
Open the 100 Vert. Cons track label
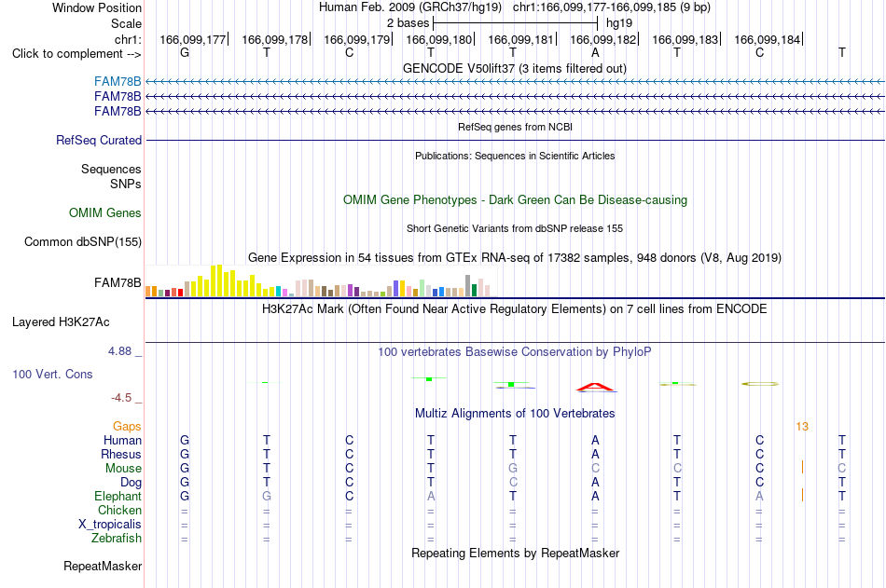pos(52,374)
